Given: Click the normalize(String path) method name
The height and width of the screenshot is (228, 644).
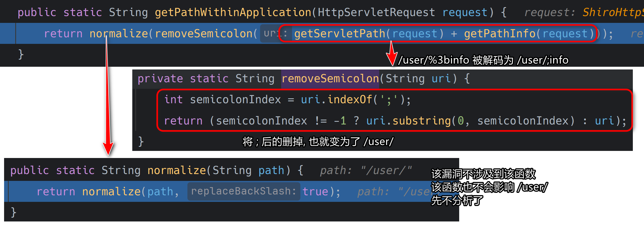Looking at the screenshot, I should 177,171.
